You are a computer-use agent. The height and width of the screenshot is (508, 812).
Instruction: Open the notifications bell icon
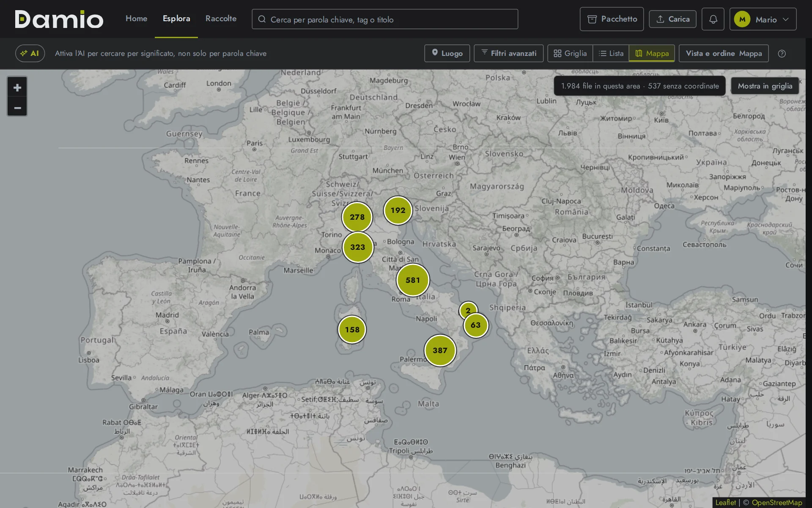[x=713, y=19]
